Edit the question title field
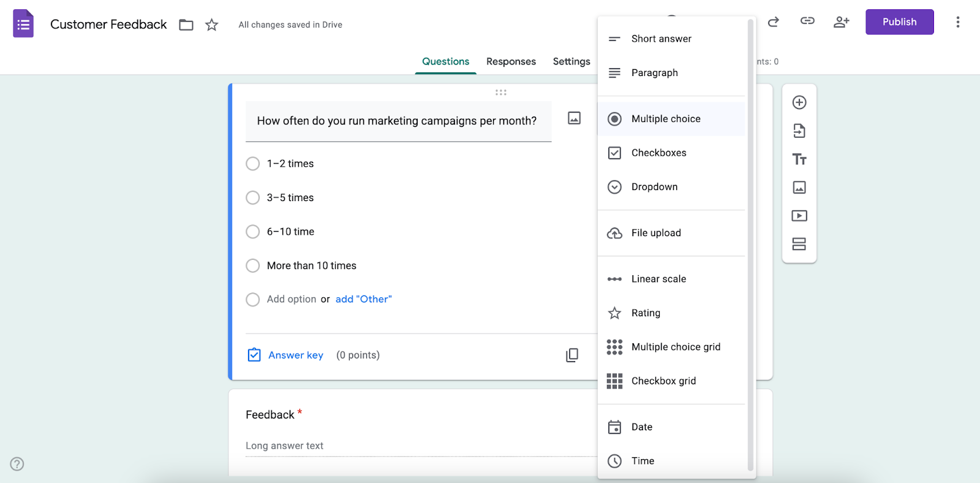The image size is (980, 483). [399, 121]
